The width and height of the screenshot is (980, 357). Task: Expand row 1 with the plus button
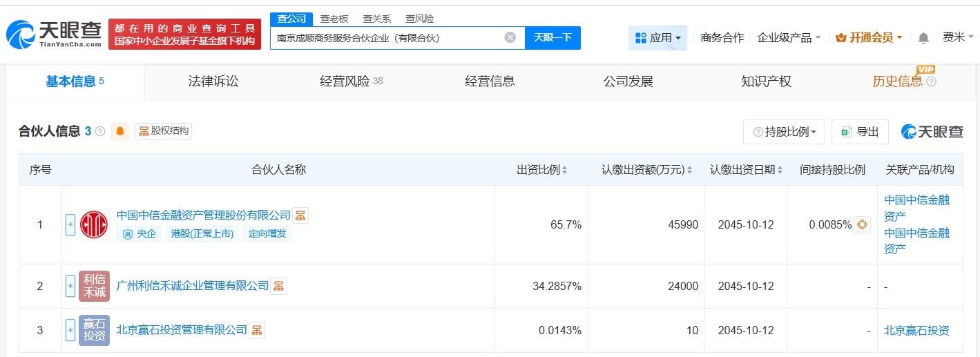pos(70,224)
